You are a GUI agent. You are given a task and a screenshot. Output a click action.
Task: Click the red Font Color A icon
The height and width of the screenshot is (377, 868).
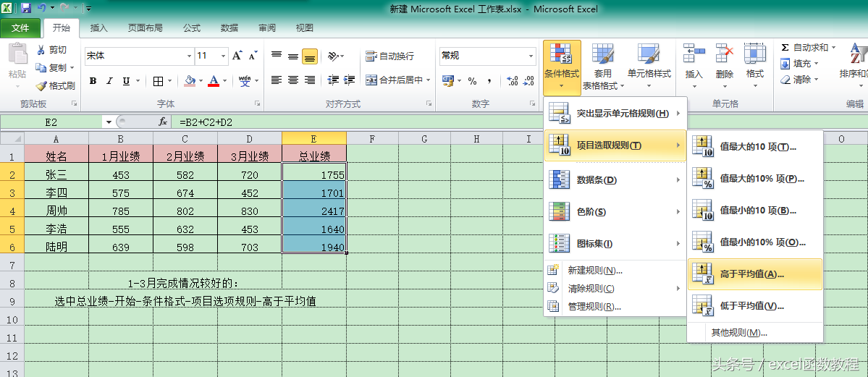tap(214, 81)
